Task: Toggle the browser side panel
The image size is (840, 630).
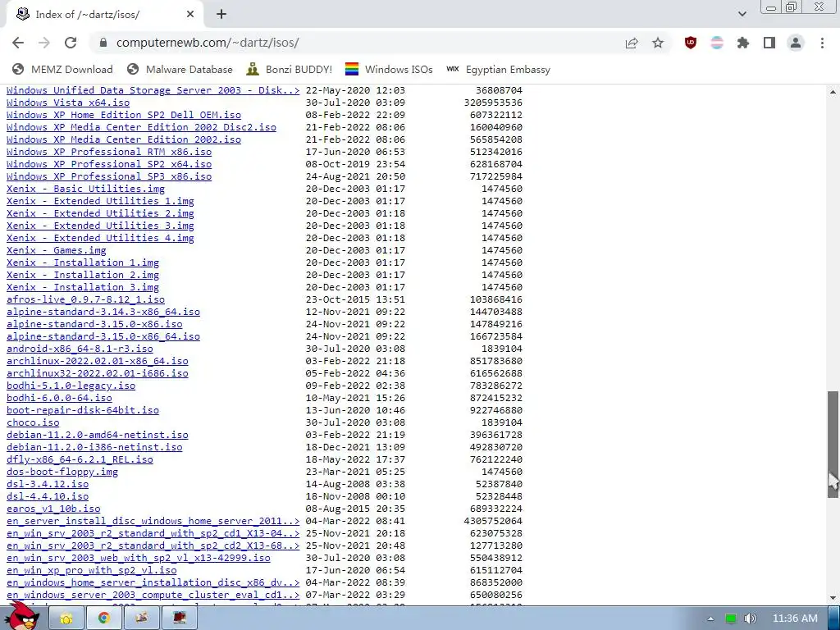Action: (x=769, y=43)
